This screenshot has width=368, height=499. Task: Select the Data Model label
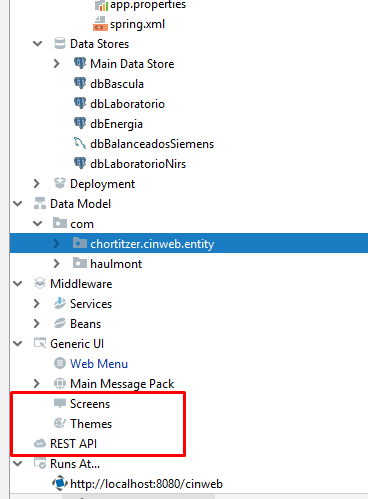click(x=80, y=204)
